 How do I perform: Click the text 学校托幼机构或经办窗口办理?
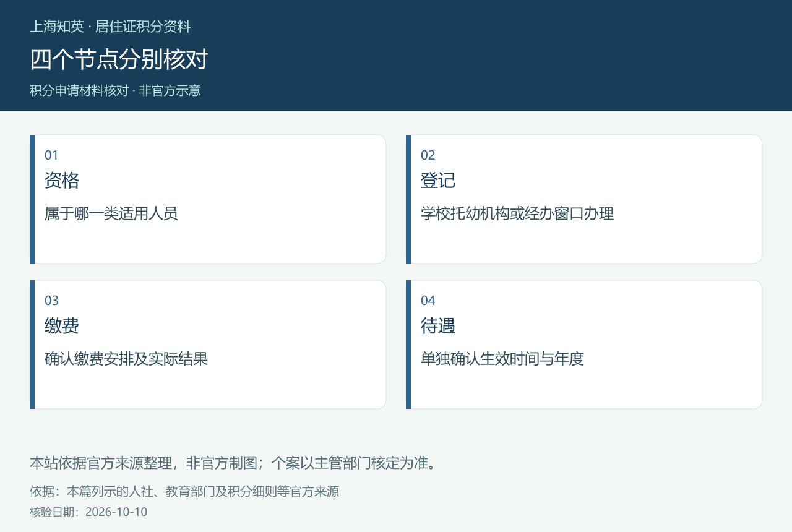517,214
